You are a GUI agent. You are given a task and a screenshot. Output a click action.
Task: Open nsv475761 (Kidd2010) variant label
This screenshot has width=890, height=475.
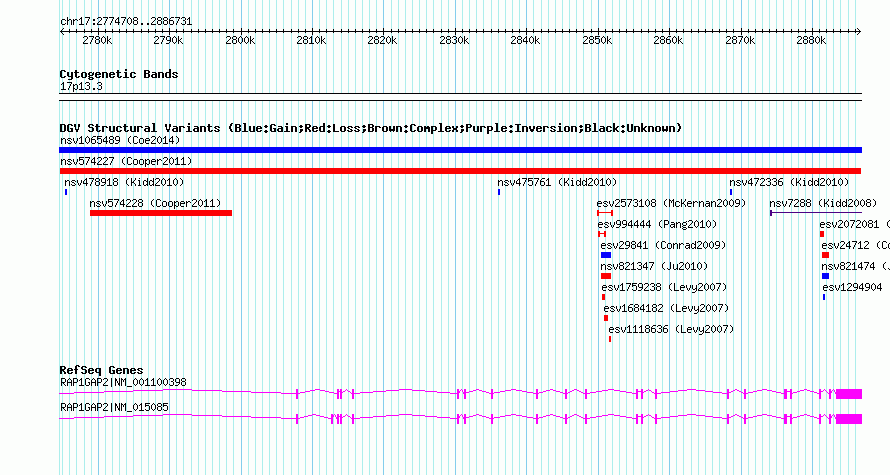coord(557,182)
